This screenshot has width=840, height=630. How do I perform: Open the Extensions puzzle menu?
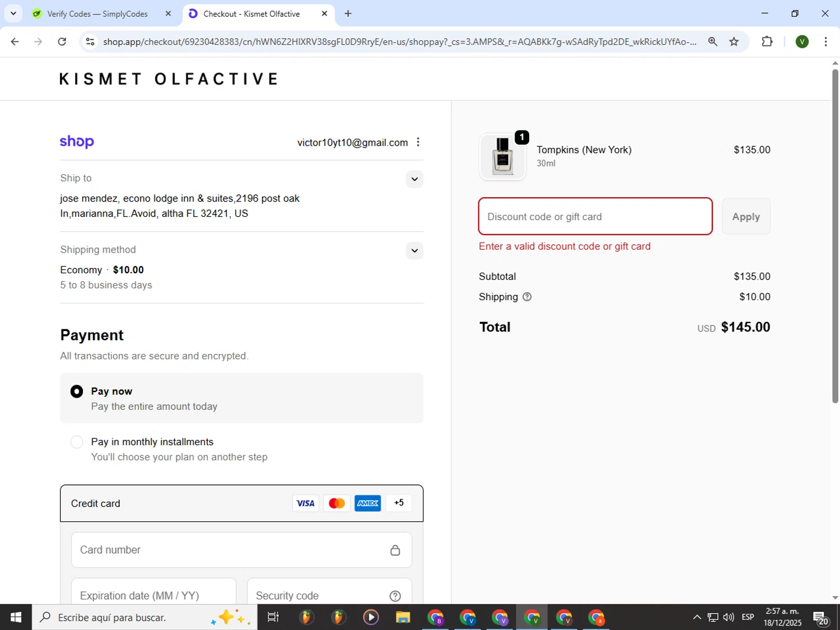767,41
